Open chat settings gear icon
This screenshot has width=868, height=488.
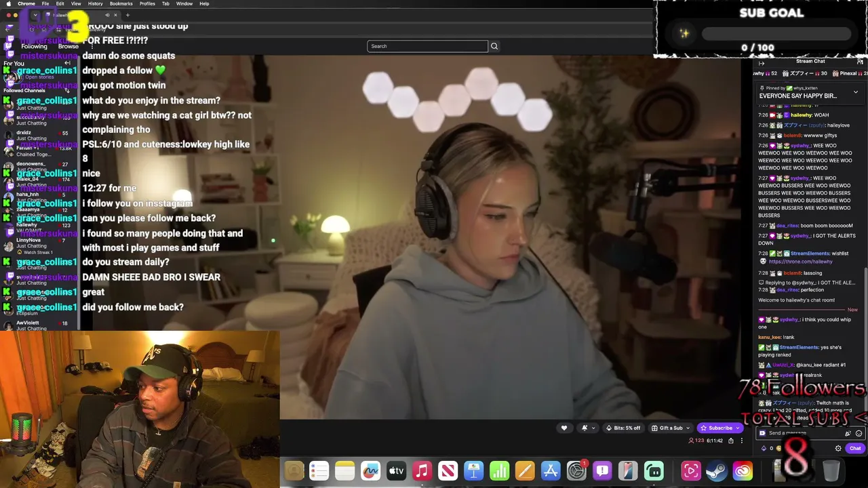click(838, 449)
